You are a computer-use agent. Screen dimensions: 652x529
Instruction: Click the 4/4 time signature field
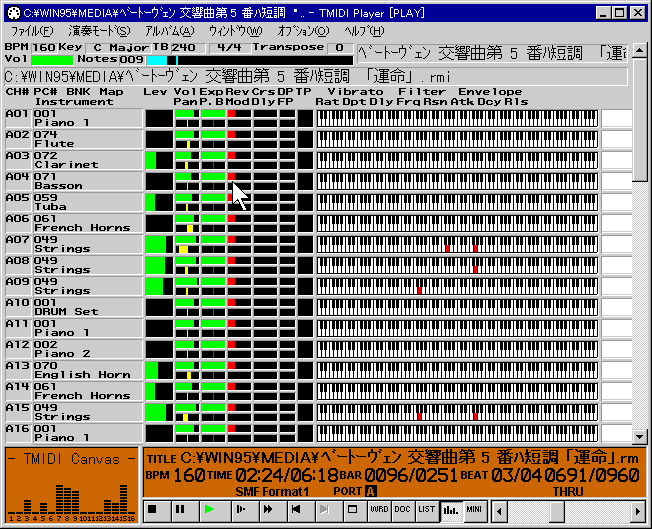[230, 48]
